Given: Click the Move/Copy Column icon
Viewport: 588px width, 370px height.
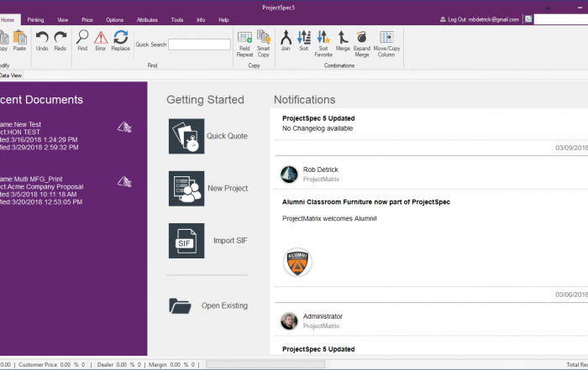Looking at the screenshot, I should pyautogui.click(x=386, y=37).
